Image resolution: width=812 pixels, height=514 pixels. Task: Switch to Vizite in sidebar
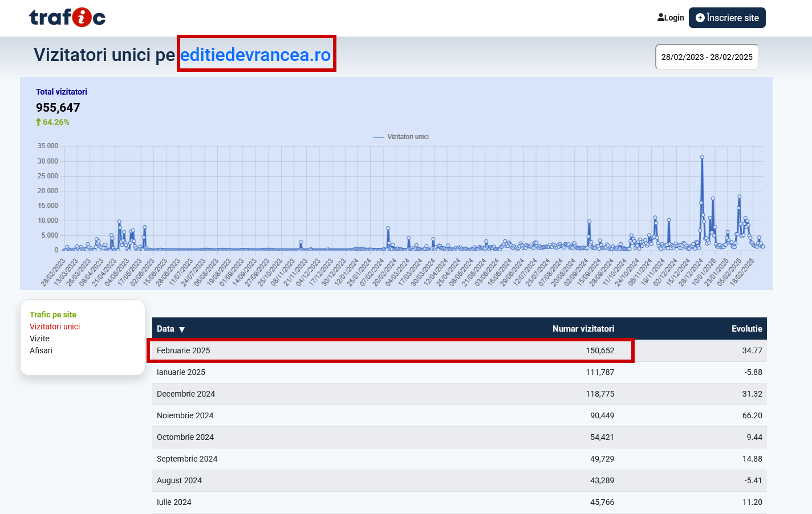39,338
